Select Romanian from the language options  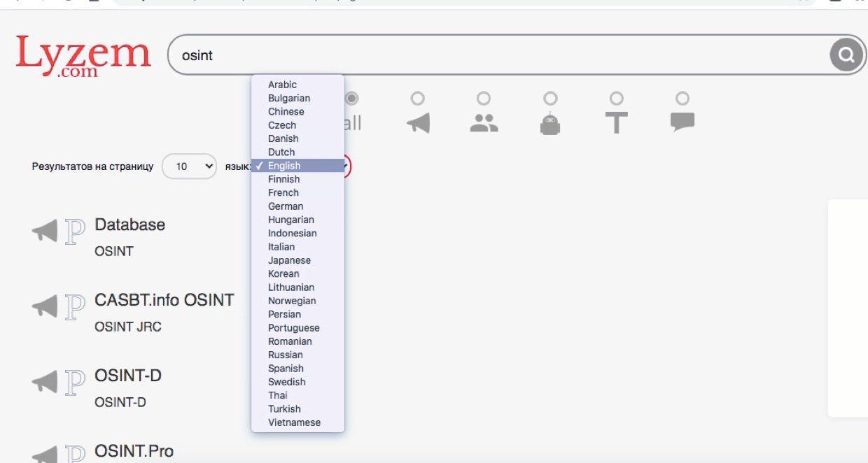297,341
